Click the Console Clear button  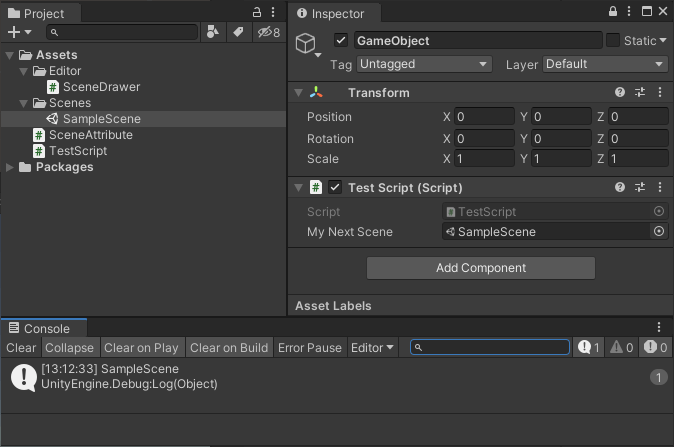[x=21, y=347]
